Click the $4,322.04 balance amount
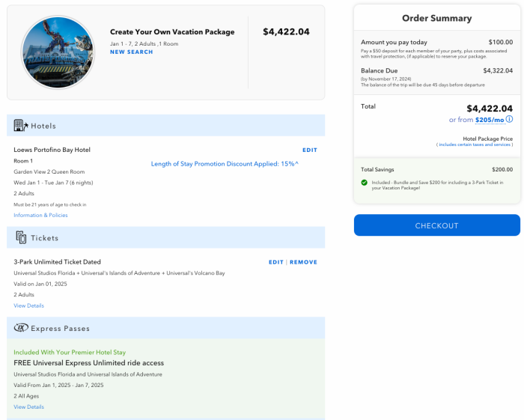Screen dimensions: 524x420 (x=498, y=71)
